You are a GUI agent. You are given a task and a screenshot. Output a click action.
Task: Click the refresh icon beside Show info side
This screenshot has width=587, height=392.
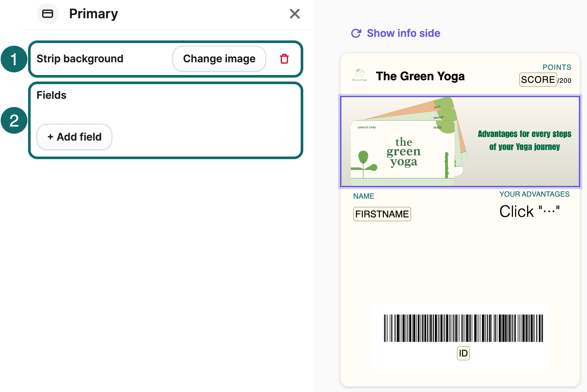pos(356,33)
